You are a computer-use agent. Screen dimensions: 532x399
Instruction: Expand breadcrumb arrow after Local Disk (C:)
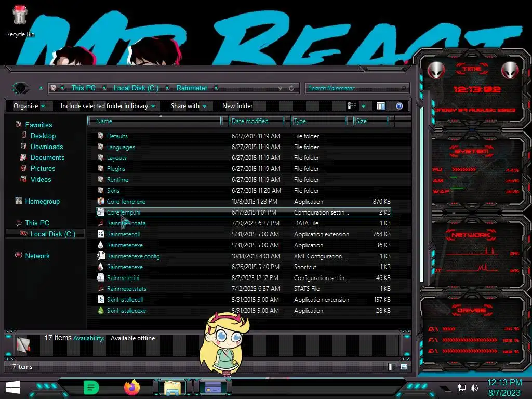(167, 88)
